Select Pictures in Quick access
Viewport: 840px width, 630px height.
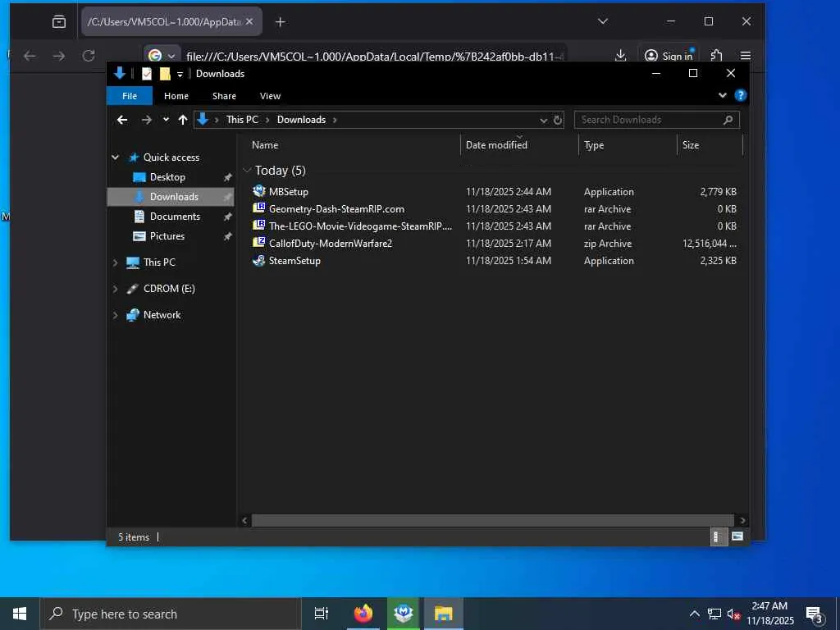(x=167, y=235)
